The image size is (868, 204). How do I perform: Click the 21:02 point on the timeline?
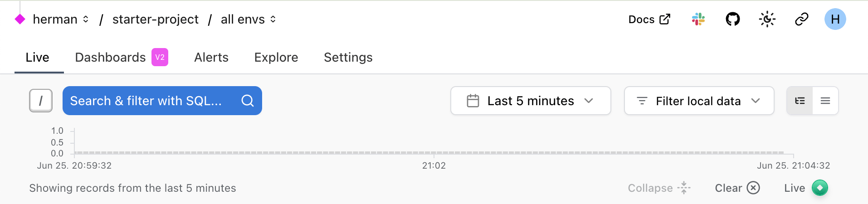click(434, 153)
